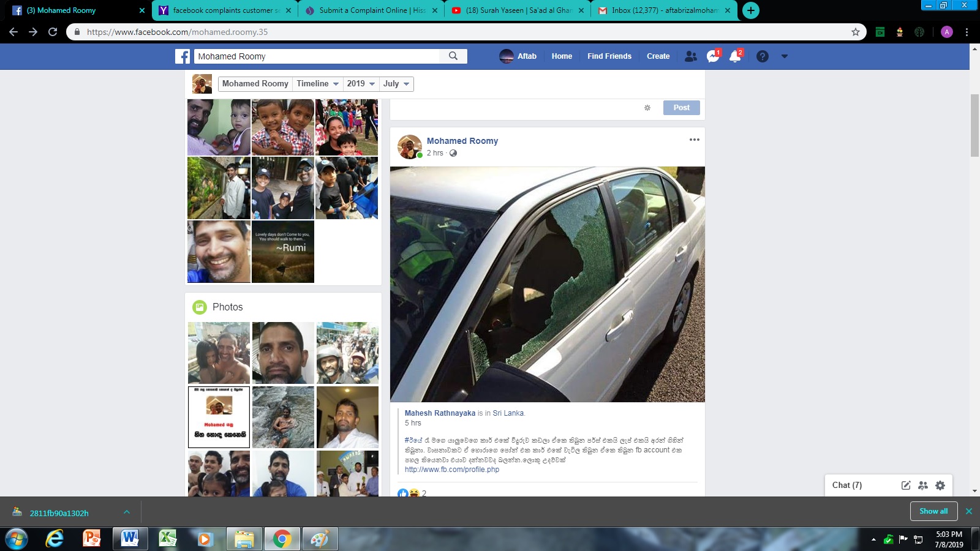Click the Post button
Screen dimensions: 980x551
(681, 107)
